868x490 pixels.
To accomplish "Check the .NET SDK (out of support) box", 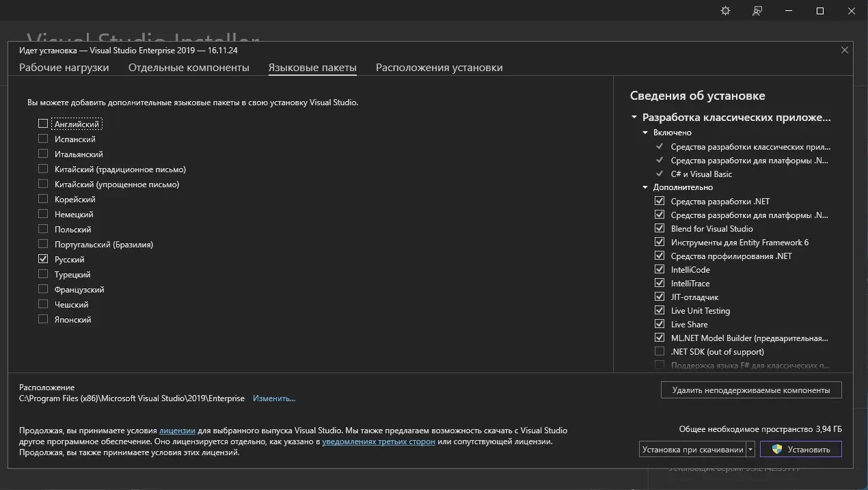I will pyautogui.click(x=660, y=351).
